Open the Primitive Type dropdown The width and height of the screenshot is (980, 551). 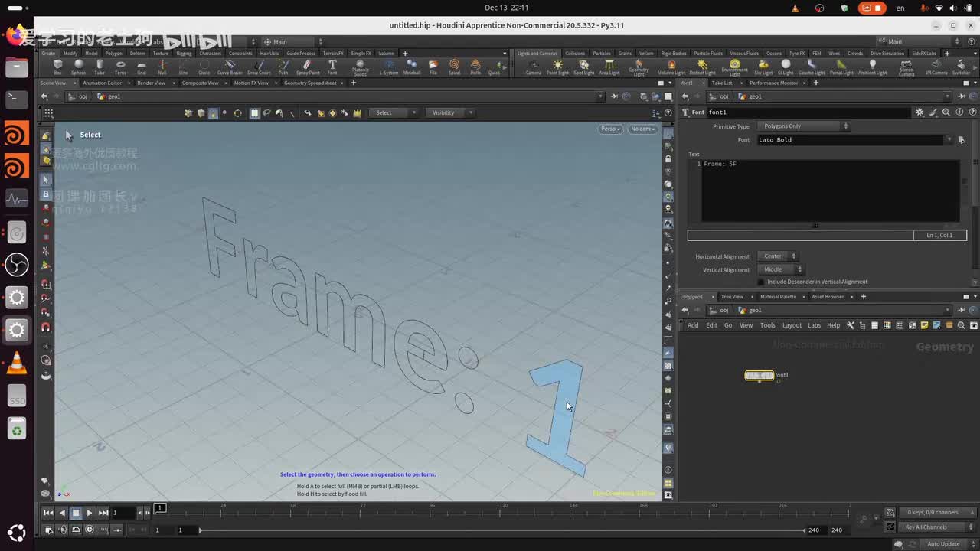tap(804, 126)
